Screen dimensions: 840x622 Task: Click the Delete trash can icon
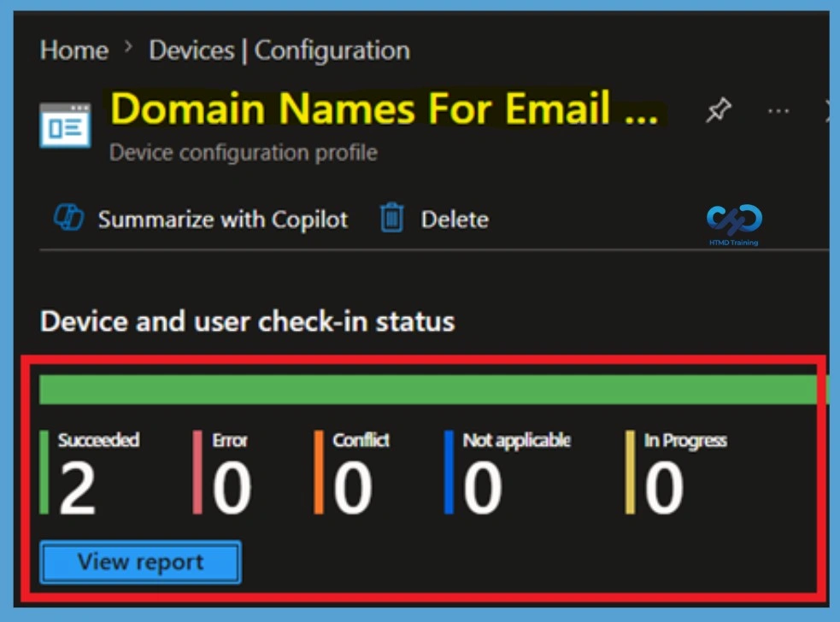pyautogui.click(x=391, y=218)
